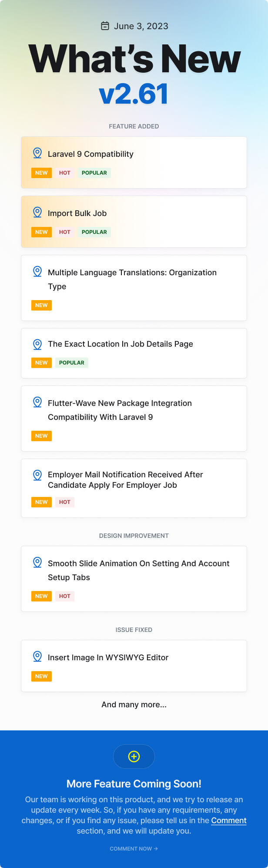The height and width of the screenshot is (868, 268).
Task: Click the COMMENT NOW arrow link
Action: pos(134,848)
